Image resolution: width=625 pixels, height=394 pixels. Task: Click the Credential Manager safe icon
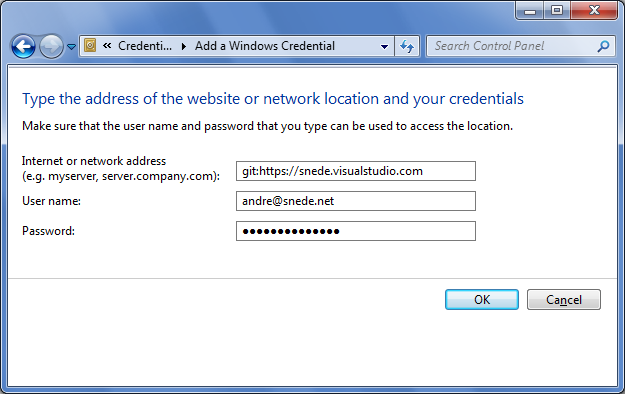click(x=90, y=45)
